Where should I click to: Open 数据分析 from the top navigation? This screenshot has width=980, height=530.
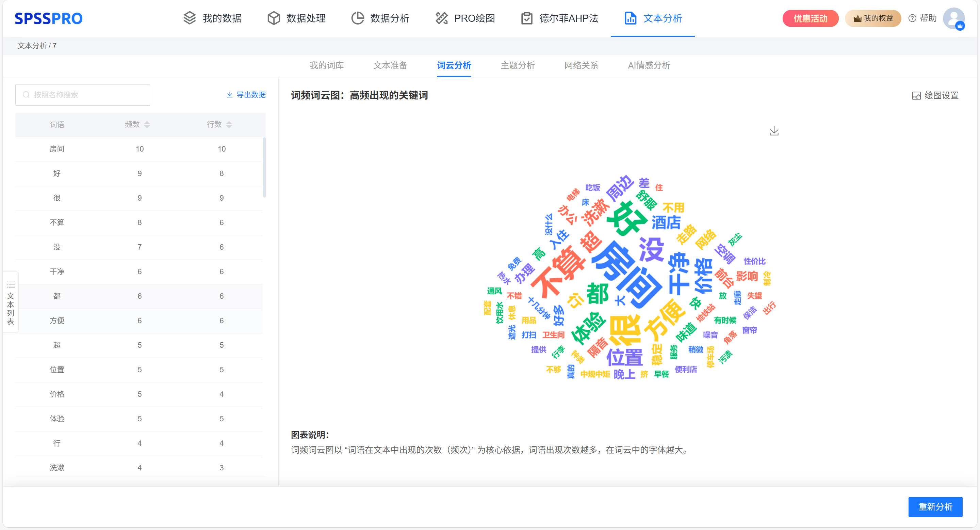pos(380,18)
